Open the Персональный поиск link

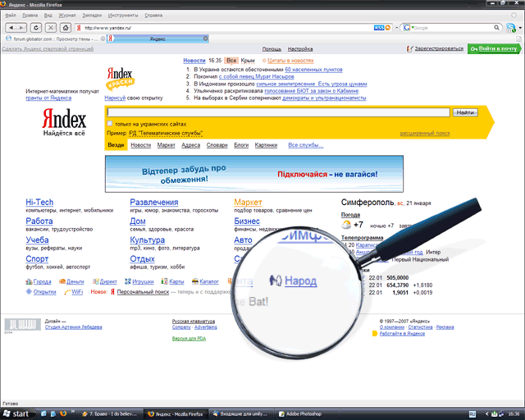143,292
